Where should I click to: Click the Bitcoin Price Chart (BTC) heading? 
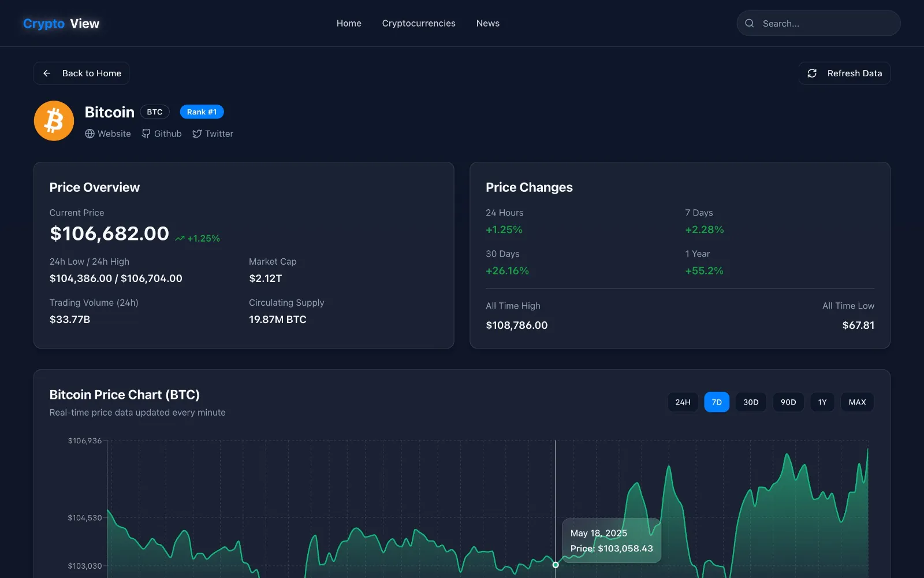[x=125, y=395]
